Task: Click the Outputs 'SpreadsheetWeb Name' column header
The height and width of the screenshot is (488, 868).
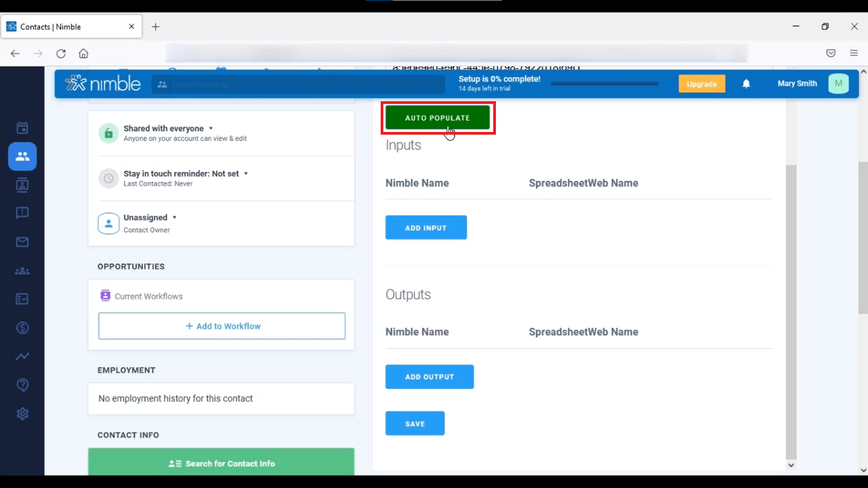Action: point(584,332)
